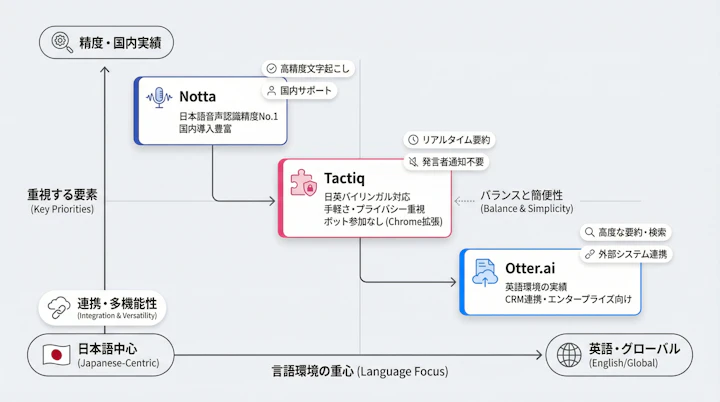Click the Otter.ai cloud upload document icon
This screenshot has width=720, height=402.
pos(485,273)
